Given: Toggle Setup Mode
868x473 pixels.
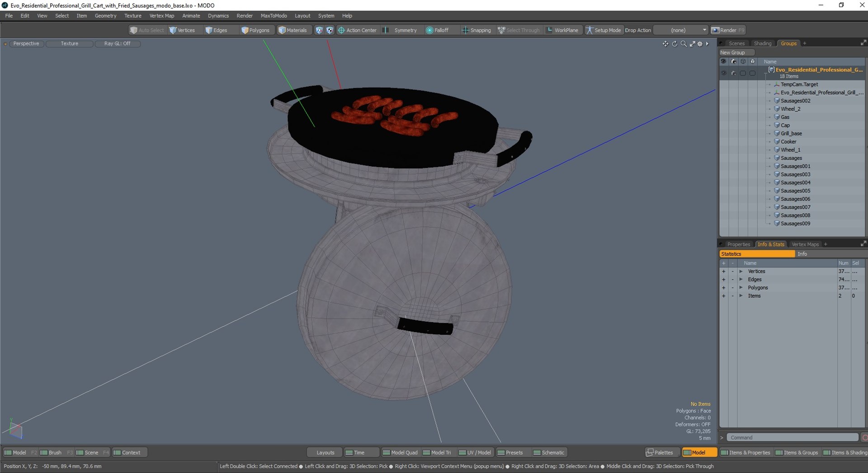Looking at the screenshot, I should 603,30.
